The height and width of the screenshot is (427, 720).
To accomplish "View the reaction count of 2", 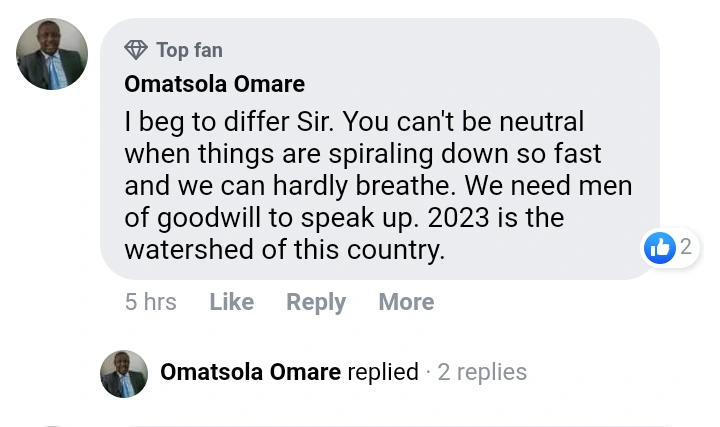I will click(x=686, y=247).
